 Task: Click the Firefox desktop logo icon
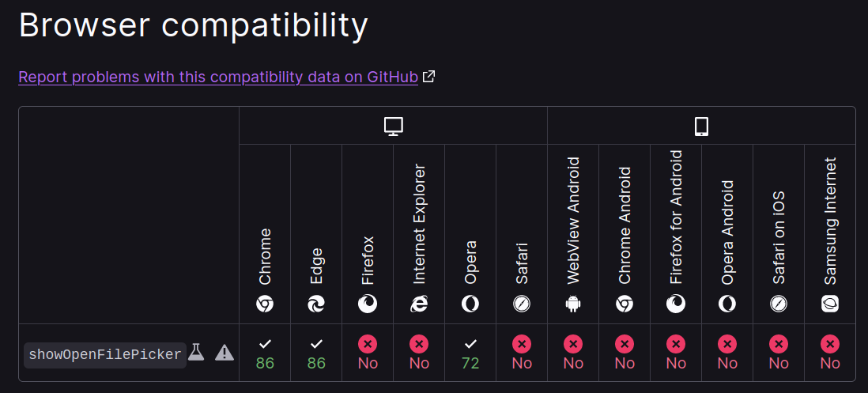tap(368, 304)
